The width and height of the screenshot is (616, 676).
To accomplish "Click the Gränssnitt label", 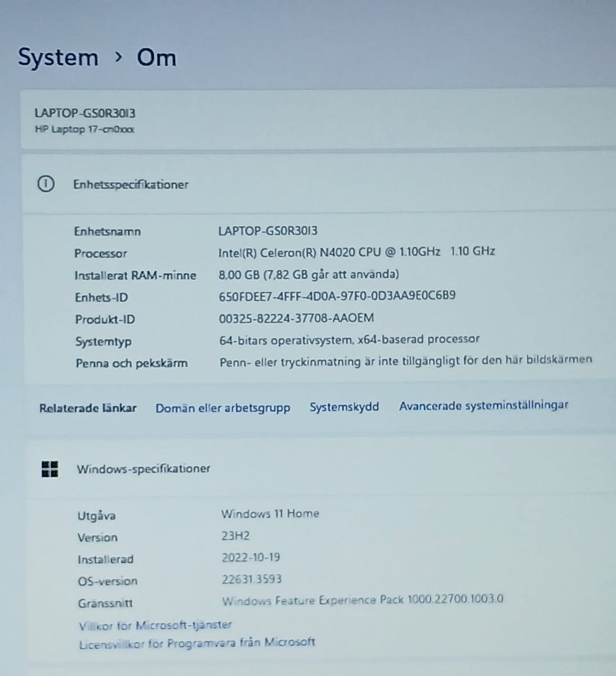I will coord(106,603).
